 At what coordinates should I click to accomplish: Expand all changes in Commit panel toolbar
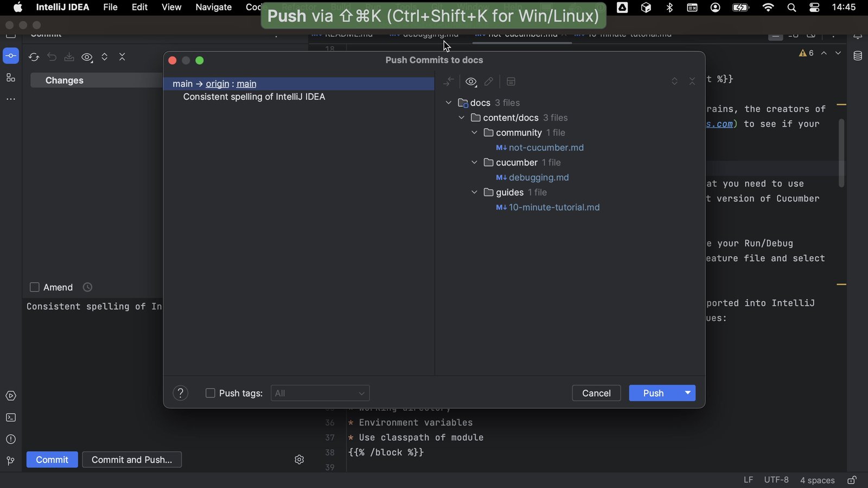coord(105,57)
